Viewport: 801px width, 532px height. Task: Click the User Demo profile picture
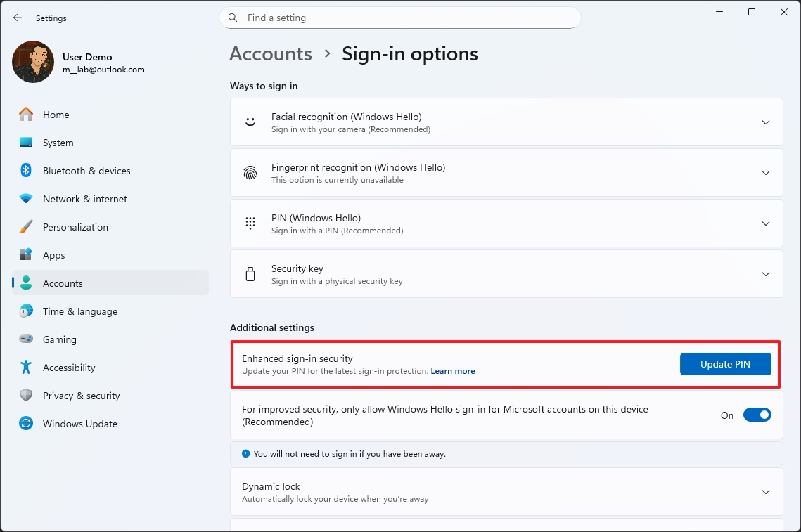click(x=32, y=62)
